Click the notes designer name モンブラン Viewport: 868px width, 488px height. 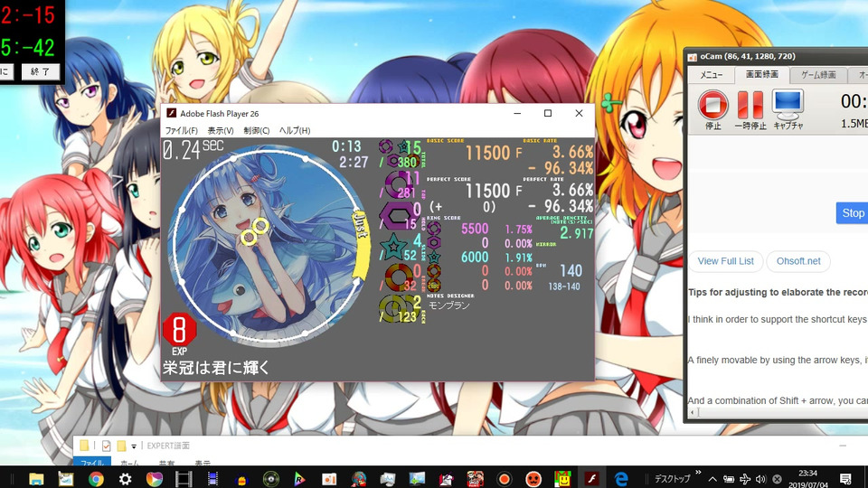[x=449, y=305]
